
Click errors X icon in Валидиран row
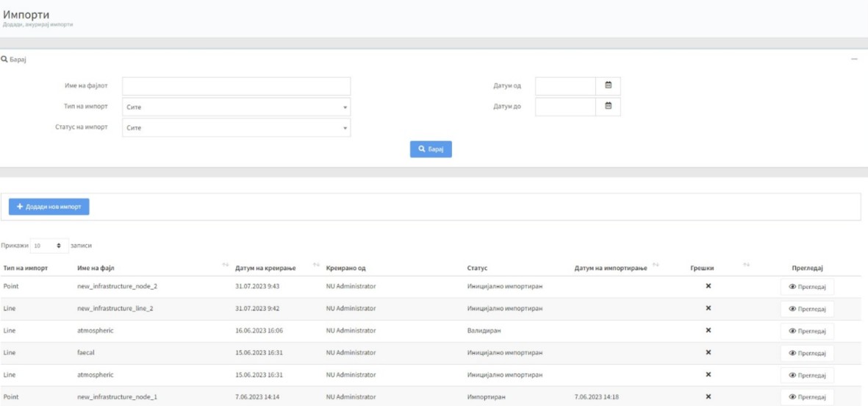[x=708, y=330]
